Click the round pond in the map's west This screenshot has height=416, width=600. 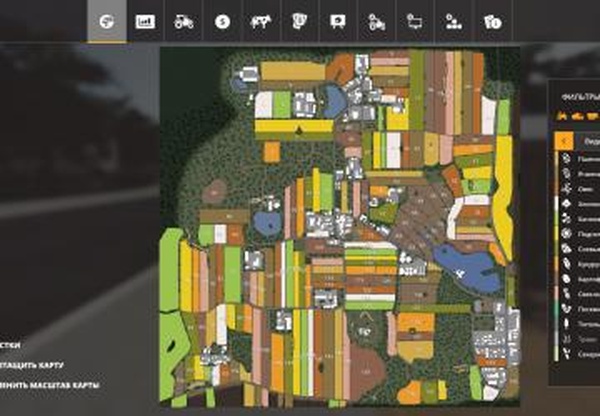coord(268,224)
